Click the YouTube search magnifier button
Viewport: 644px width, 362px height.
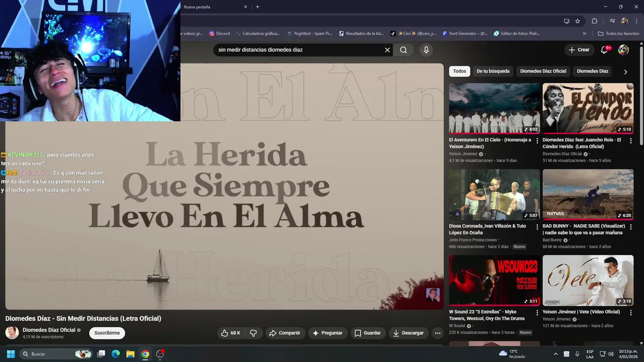[404, 50]
